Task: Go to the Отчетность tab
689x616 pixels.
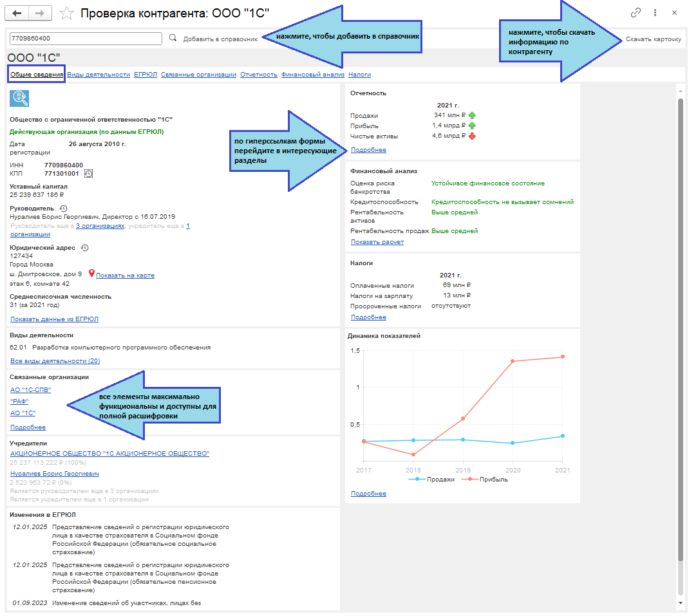Action: [259, 75]
